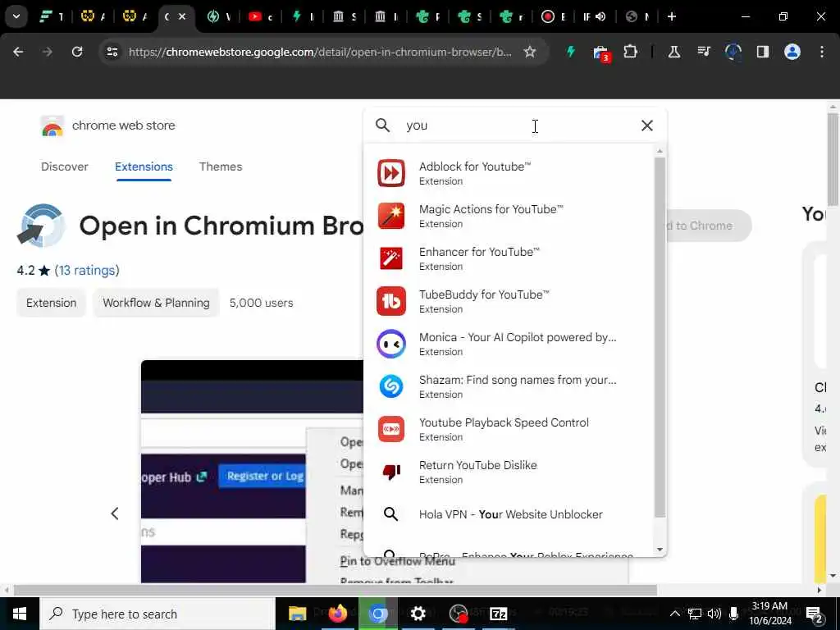Image resolution: width=840 pixels, height=630 pixels.
Task: Bookmark this page with the star icon
Action: click(530, 52)
